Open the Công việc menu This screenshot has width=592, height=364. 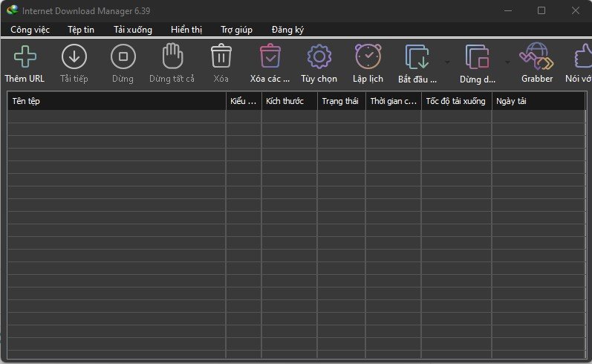pos(30,30)
